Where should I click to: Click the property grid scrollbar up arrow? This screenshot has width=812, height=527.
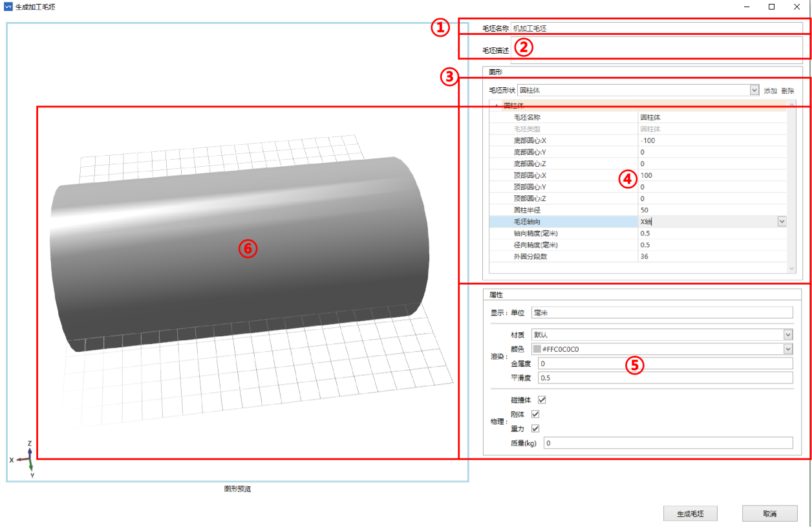[792, 105]
